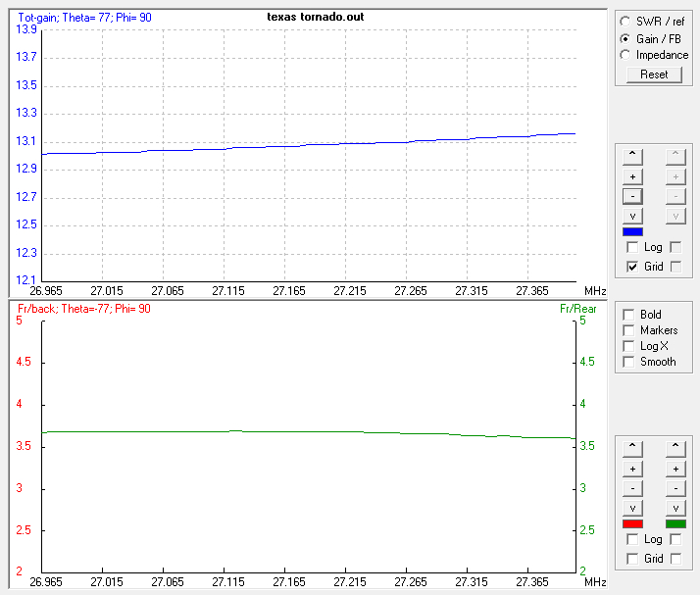Click the green Fr/Rear color swatch

coord(675,524)
